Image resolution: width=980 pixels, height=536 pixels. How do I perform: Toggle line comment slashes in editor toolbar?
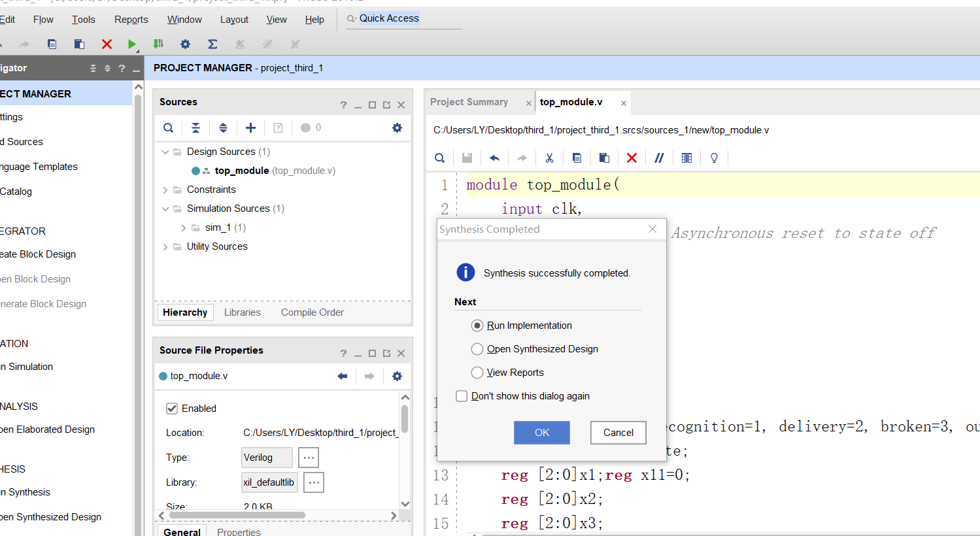659,158
